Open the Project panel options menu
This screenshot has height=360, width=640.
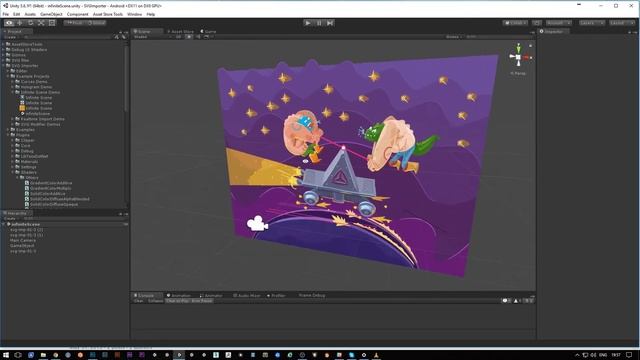pyautogui.click(x=126, y=31)
